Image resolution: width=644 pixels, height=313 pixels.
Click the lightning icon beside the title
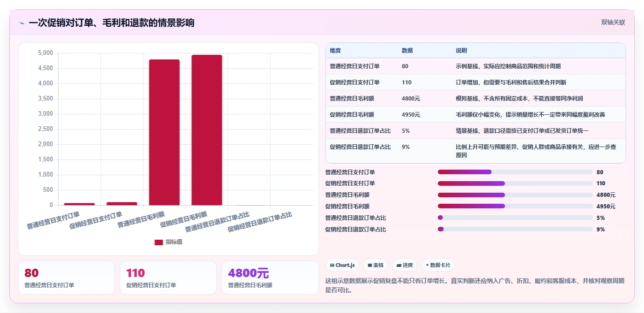click(22, 23)
